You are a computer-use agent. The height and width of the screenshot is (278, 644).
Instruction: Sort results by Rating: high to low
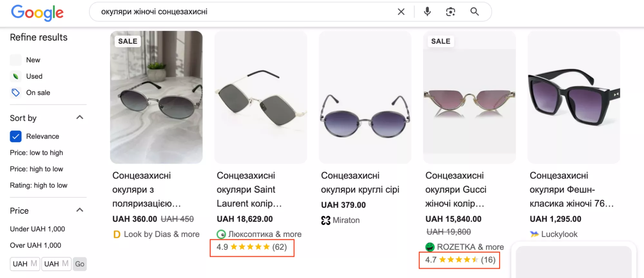click(38, 185)
